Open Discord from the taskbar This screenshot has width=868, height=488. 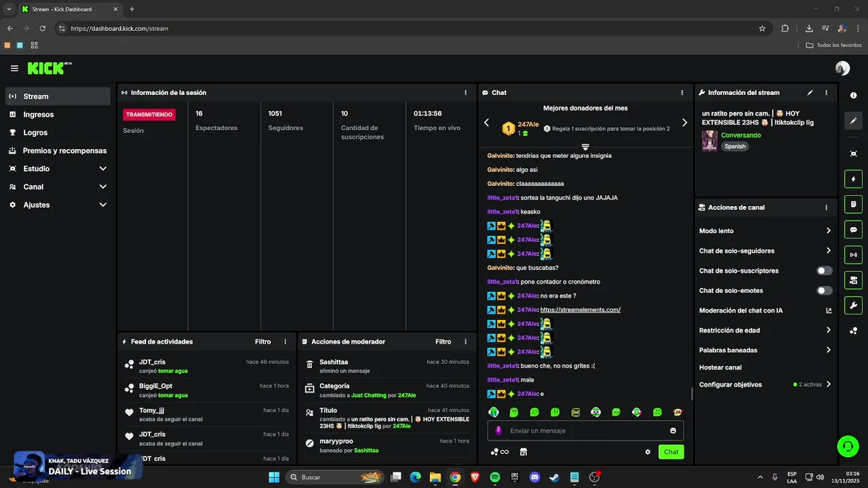[534, 477]
